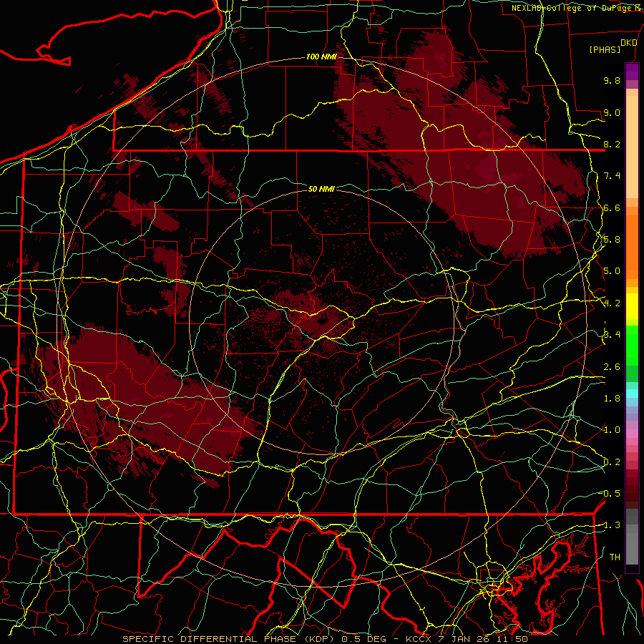
Task: Click the 6.6 scale value label
Action: (612, 208)
